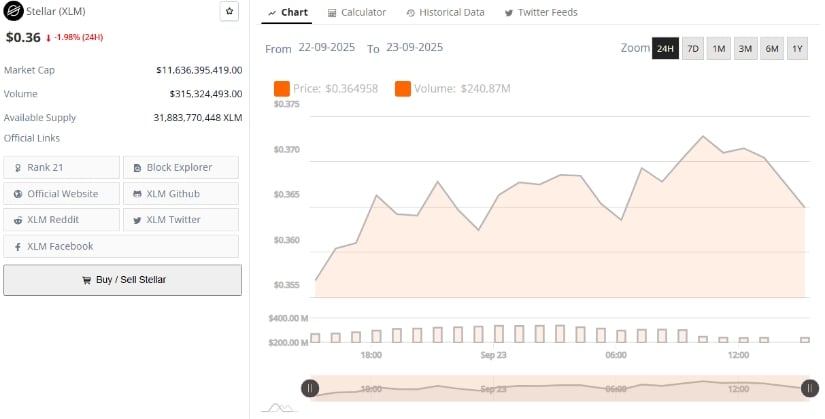Open the Historical Data tab

click(445, 13)
